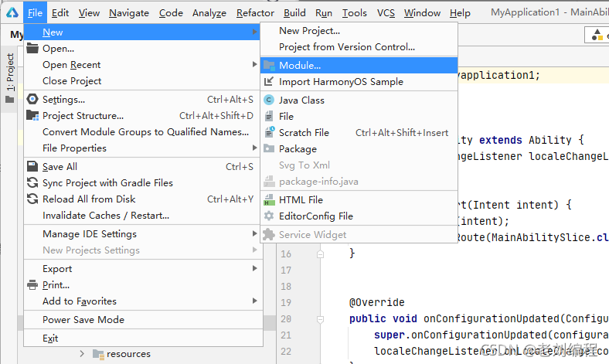Open the Refactor menu
This screenshot has height=364, width=609.
click(255, 13)
